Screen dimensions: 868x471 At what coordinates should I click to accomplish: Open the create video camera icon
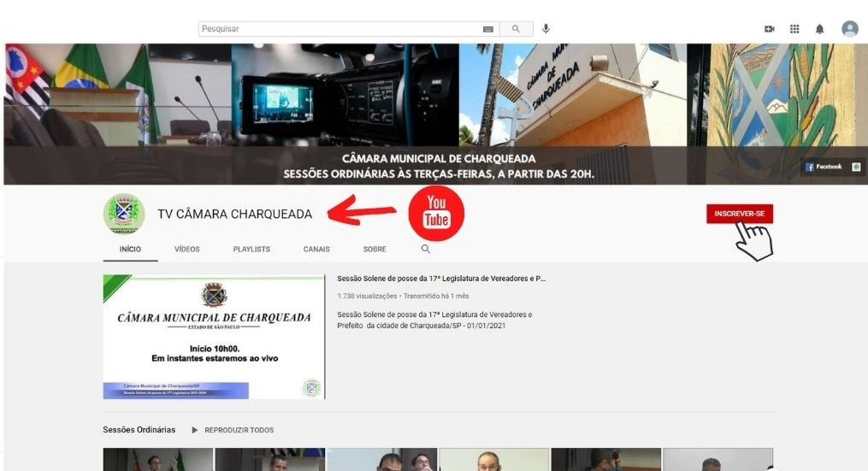pyautogui.click(x=770, y=29)
